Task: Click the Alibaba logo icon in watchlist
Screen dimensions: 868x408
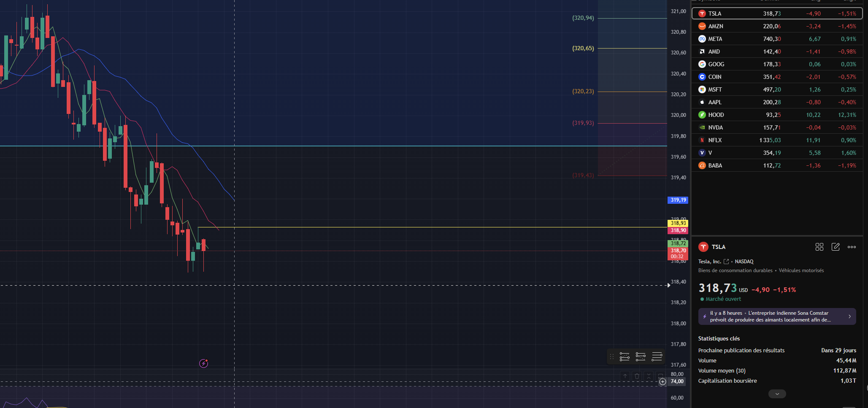Action: point(702,165)
